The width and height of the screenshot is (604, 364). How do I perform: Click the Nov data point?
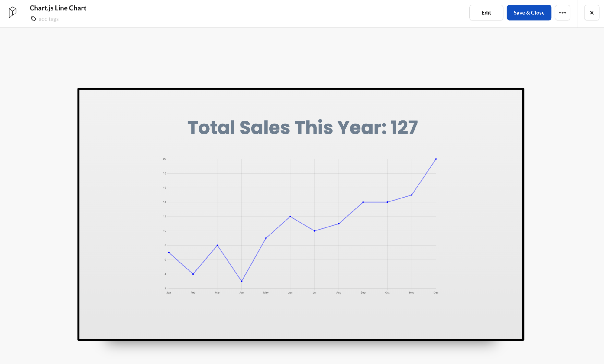(412, 195)
